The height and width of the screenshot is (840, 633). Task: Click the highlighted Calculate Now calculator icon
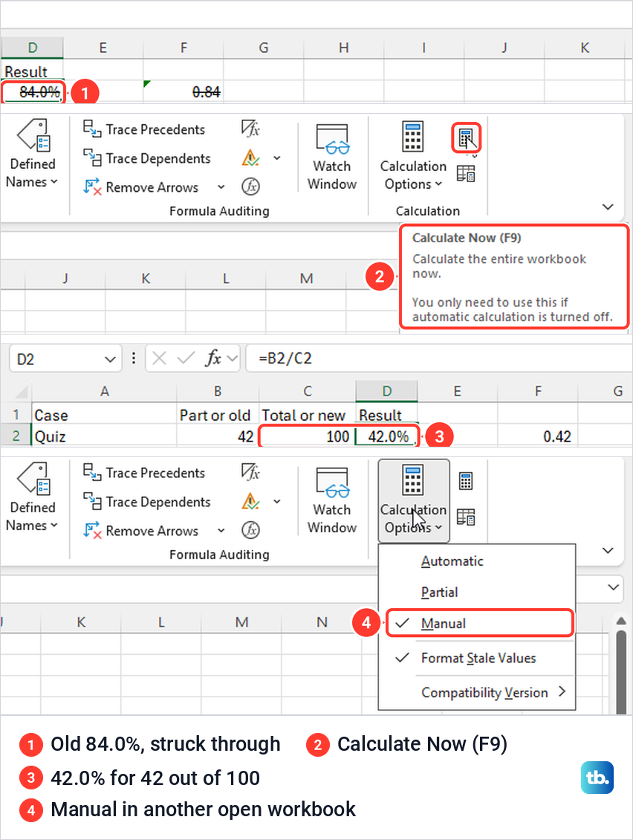click(466, 138)
